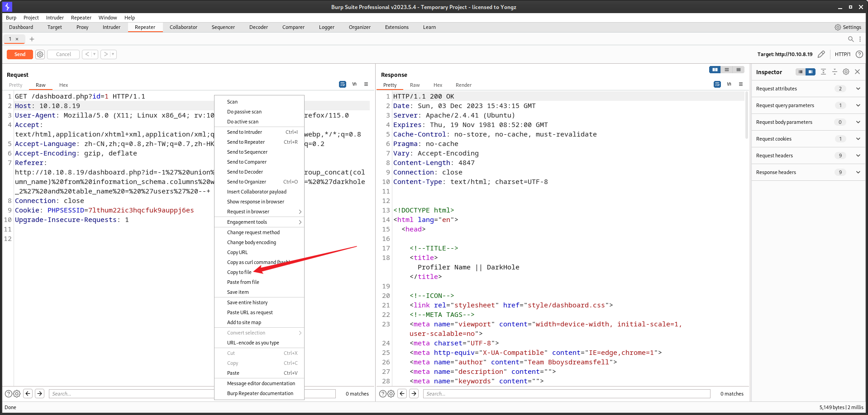Choose Save item menu entry
This screenshot has height=415, width=868.
pyautogui.click(x=259, y=292)
